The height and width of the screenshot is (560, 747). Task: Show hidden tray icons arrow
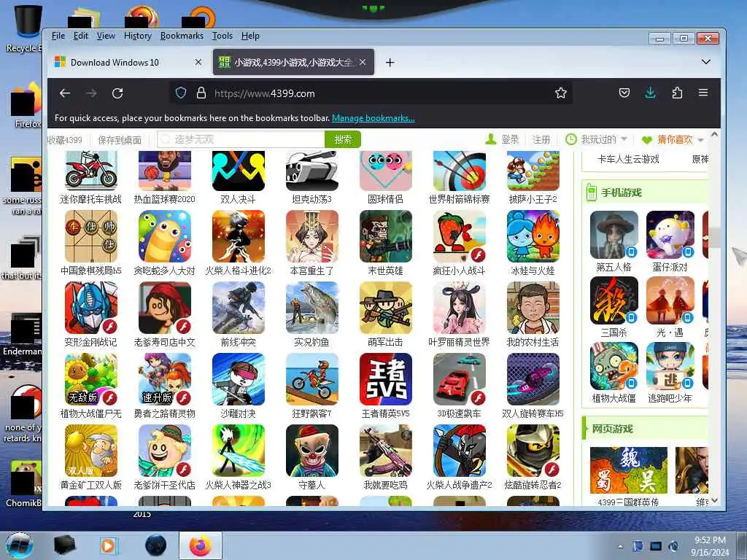(620, 546)
